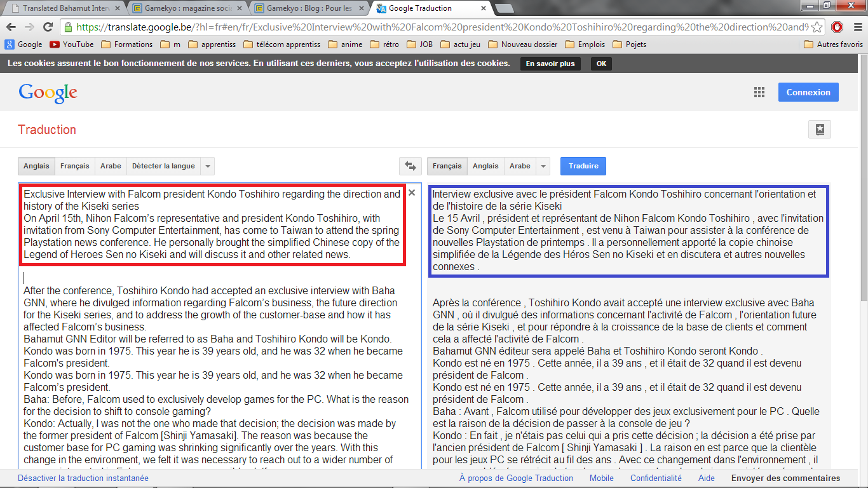
Task: Click En savoir plus about cookies
Action: (x=550, y=64)
